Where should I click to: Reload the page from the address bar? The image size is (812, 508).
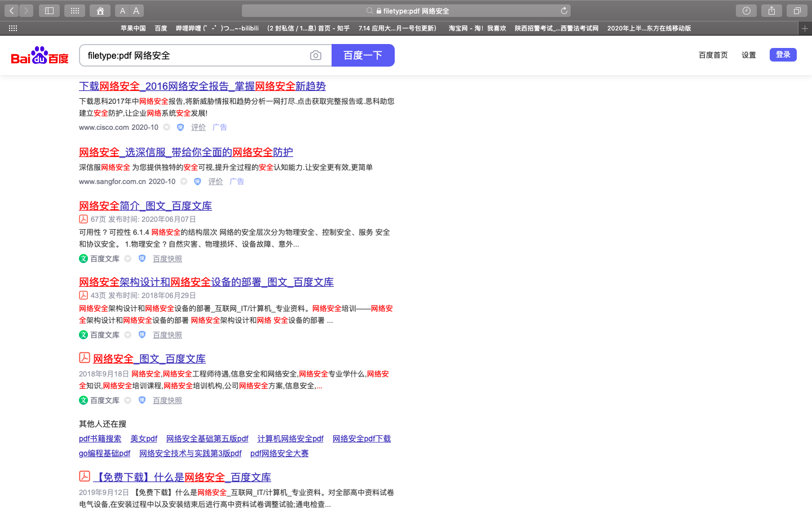[564, 11]
